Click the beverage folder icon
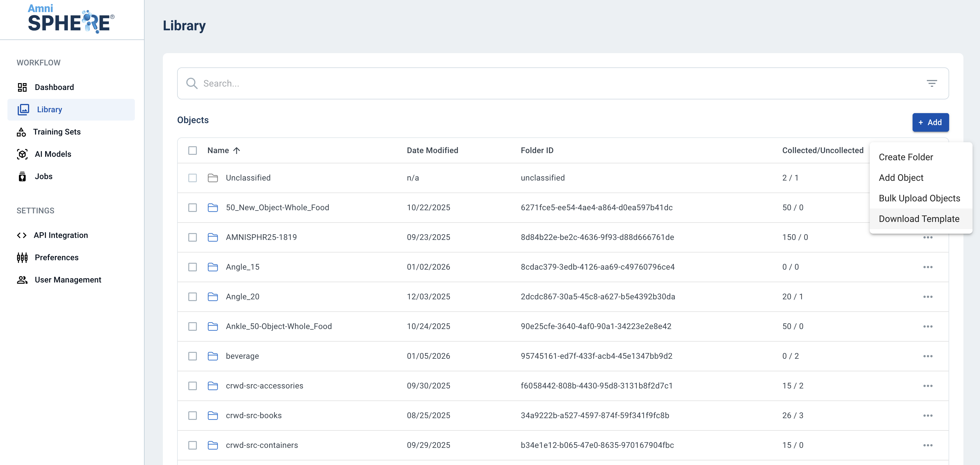 pos(213,356)
